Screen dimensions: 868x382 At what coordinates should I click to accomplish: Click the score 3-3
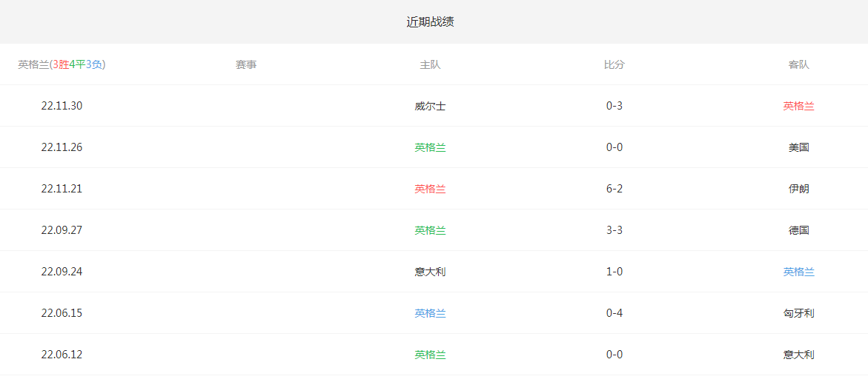pos(614,230)
